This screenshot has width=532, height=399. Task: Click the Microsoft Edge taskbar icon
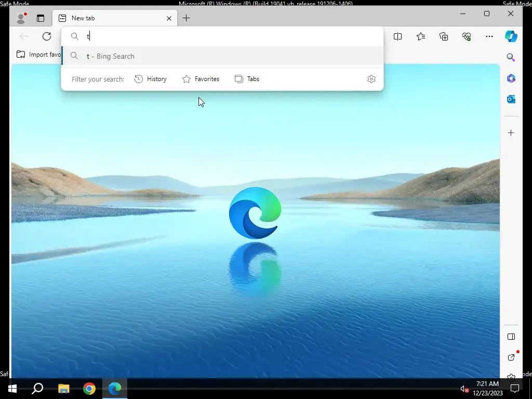[x=115, y=389]
